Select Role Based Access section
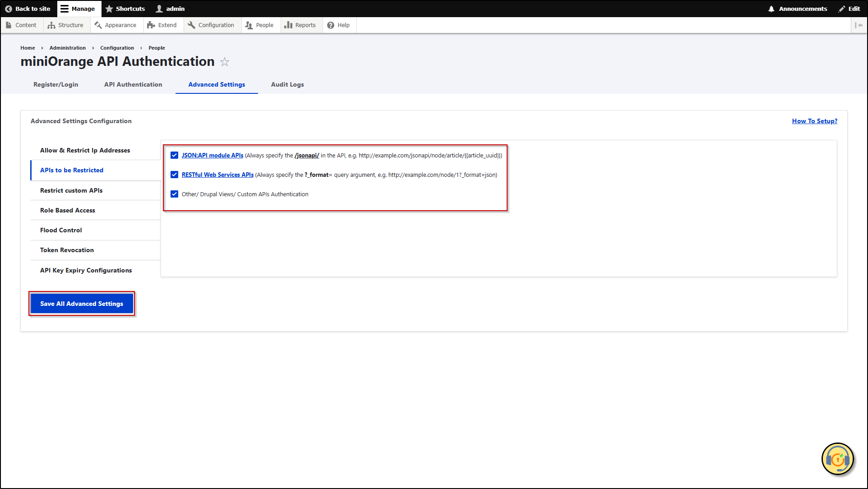 (96, 210)
